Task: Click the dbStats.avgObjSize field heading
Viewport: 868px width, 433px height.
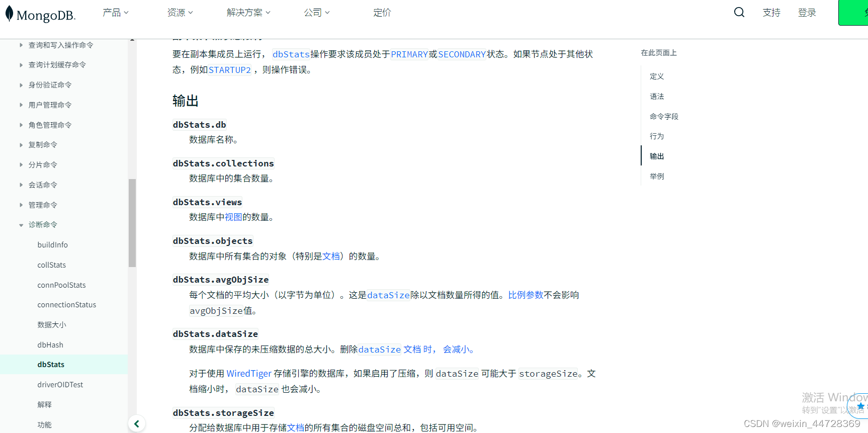Action: [x=221, y=280]
